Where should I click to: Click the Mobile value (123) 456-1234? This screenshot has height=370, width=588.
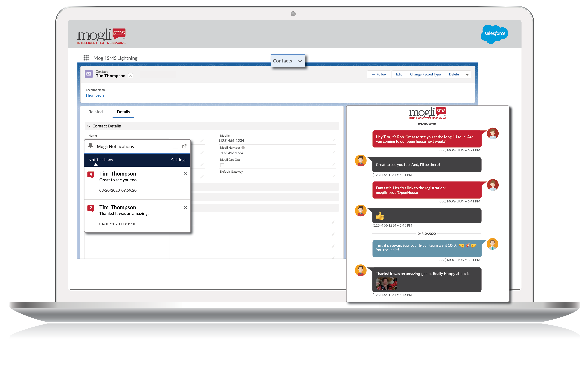(231, 140)
